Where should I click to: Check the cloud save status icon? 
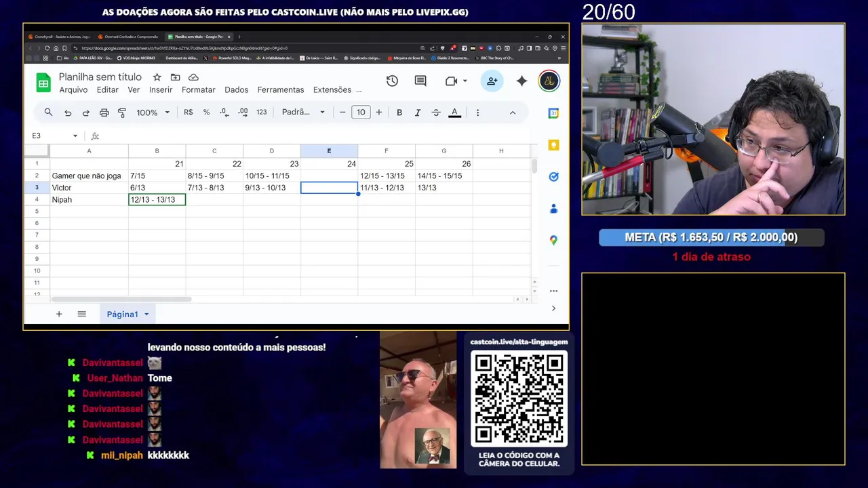pyautogui.click(x=193, y=77)
